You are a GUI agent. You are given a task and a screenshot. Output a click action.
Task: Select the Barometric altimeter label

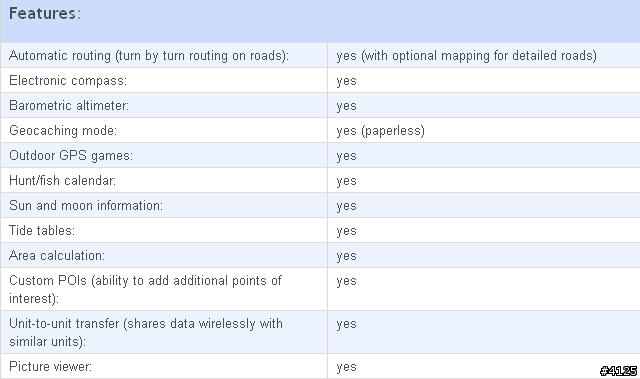[69, 105]
